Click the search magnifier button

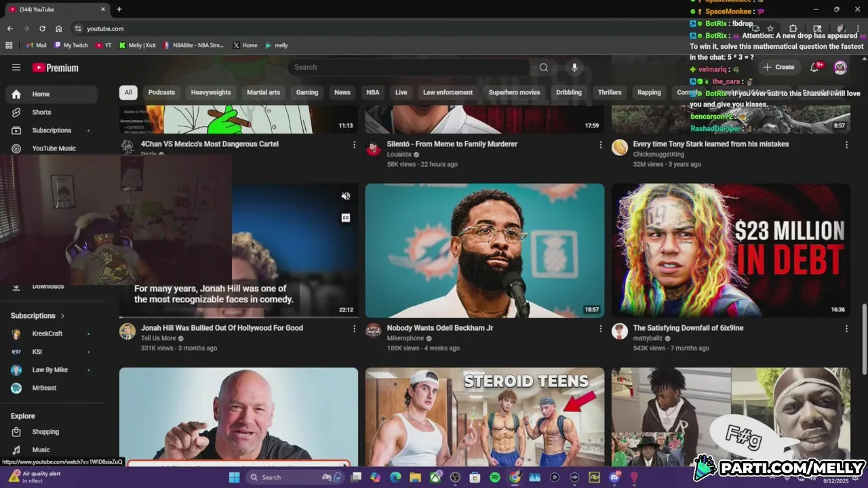[x=543, y=67]
